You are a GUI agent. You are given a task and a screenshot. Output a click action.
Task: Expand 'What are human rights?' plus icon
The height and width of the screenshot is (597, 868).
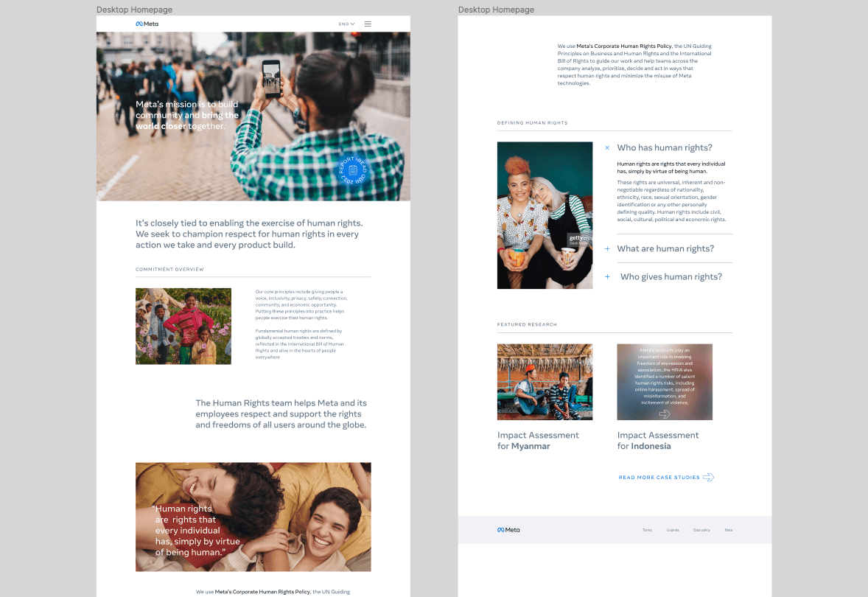[x=607, y=248]
